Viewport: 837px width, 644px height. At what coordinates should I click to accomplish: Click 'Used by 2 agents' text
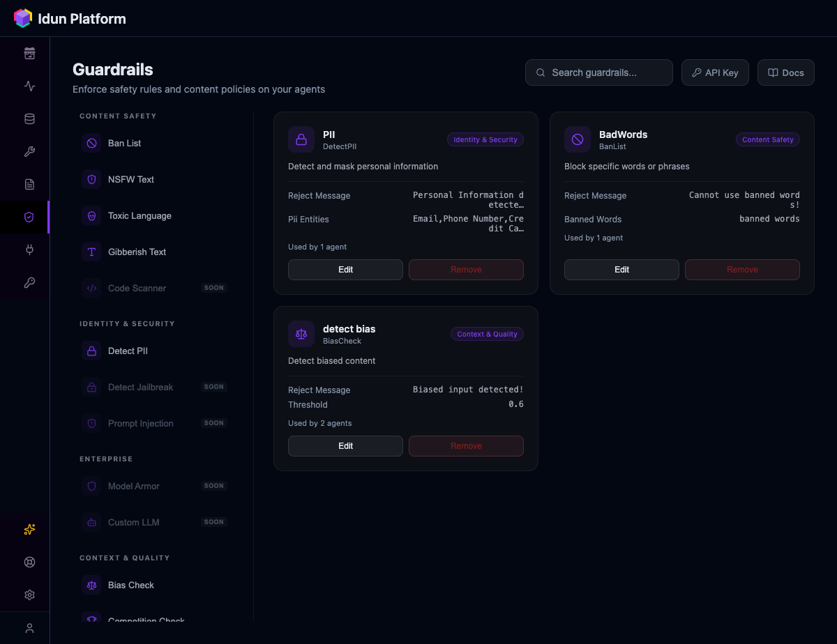point(320,423)
